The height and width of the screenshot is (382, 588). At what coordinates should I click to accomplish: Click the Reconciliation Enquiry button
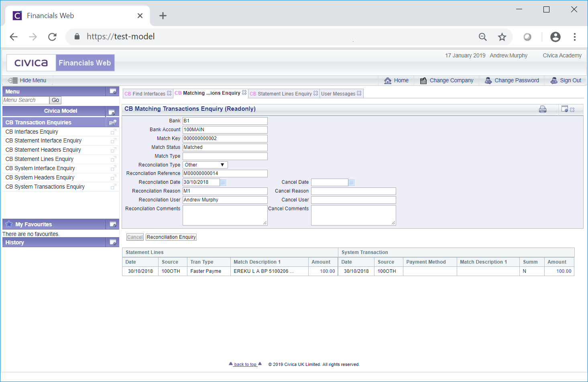tap(171, 237)
